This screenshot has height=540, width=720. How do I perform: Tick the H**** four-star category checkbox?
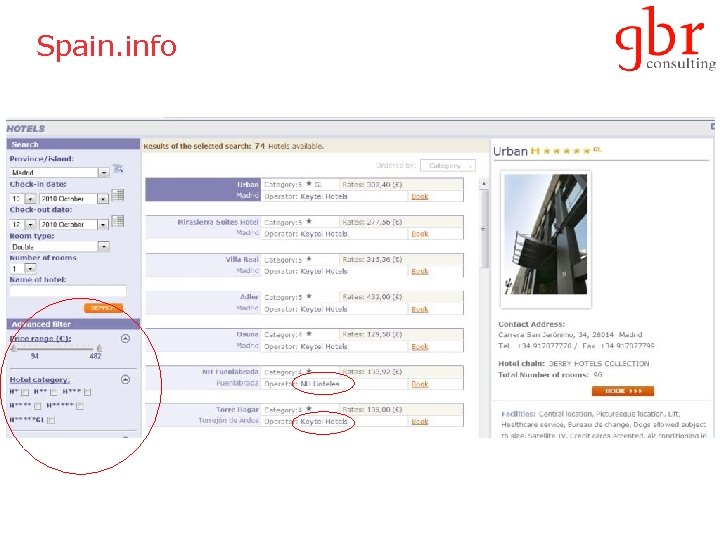[x=38, y=406]
